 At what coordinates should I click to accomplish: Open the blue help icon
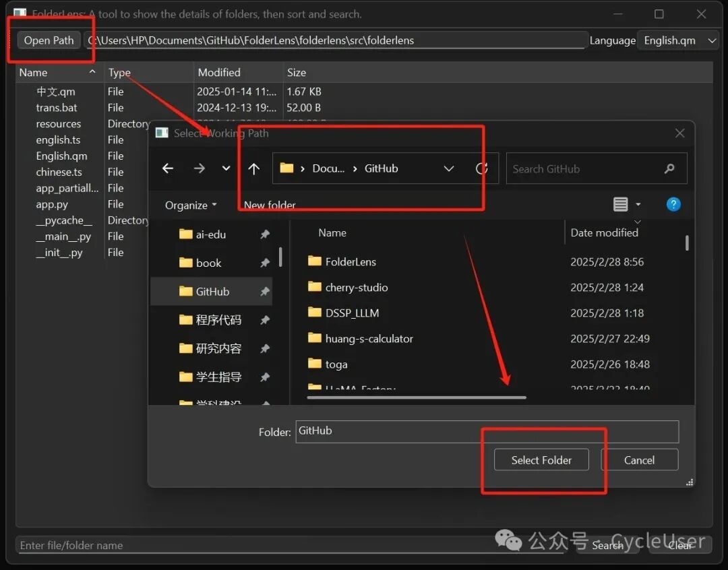(x=673, y=204)
